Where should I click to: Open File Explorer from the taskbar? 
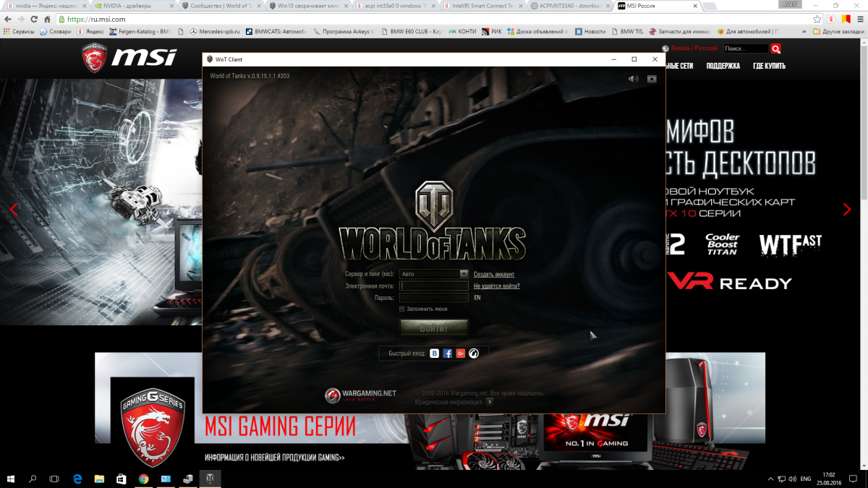pyautogui.click(x=99, y=479)
